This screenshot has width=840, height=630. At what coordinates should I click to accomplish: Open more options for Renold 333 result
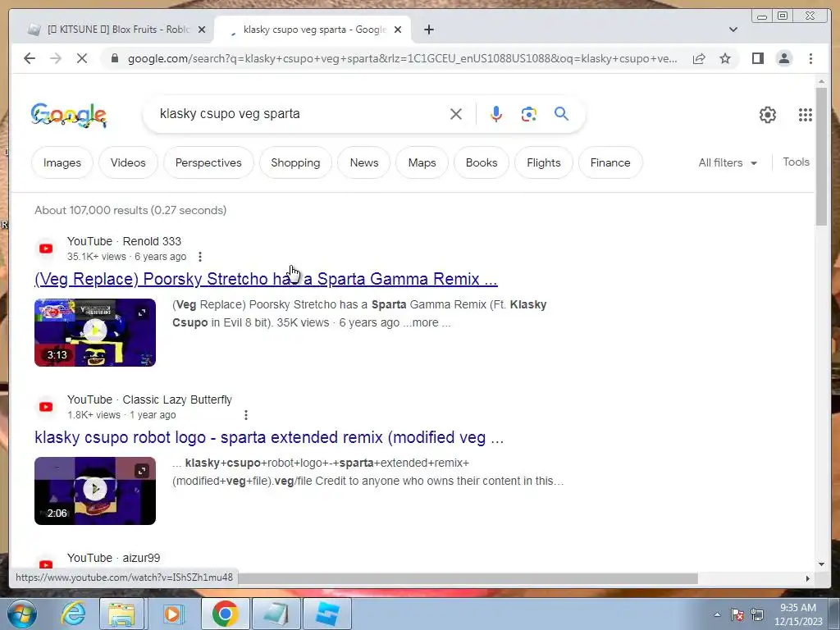tap(200, 257)
